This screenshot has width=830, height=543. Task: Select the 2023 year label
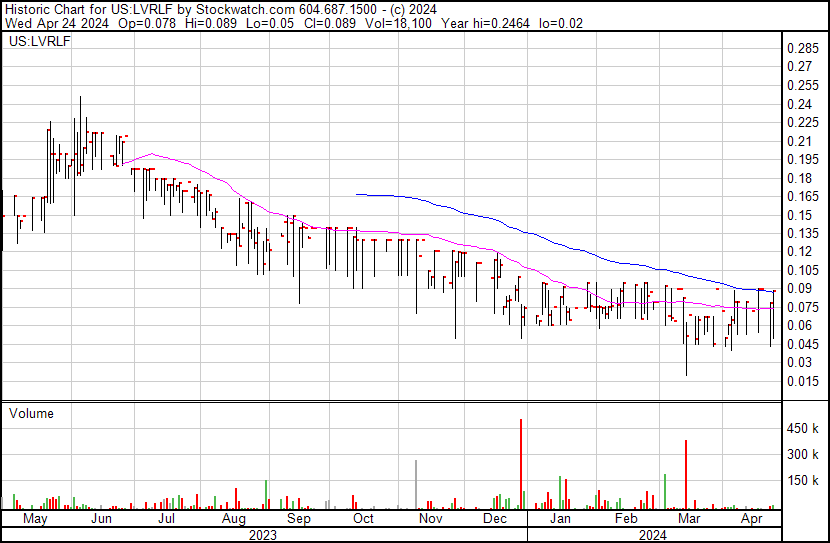pos(263,535)
